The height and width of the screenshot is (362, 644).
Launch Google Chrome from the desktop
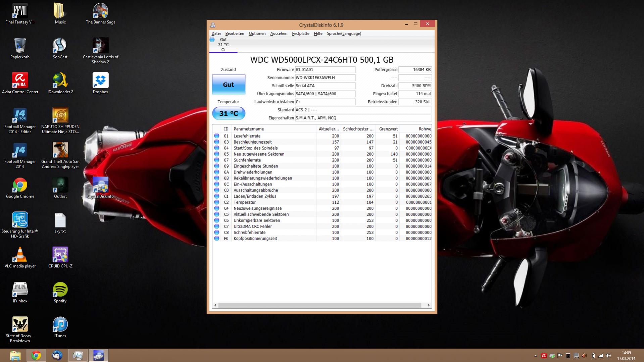(x=20, y=188)
